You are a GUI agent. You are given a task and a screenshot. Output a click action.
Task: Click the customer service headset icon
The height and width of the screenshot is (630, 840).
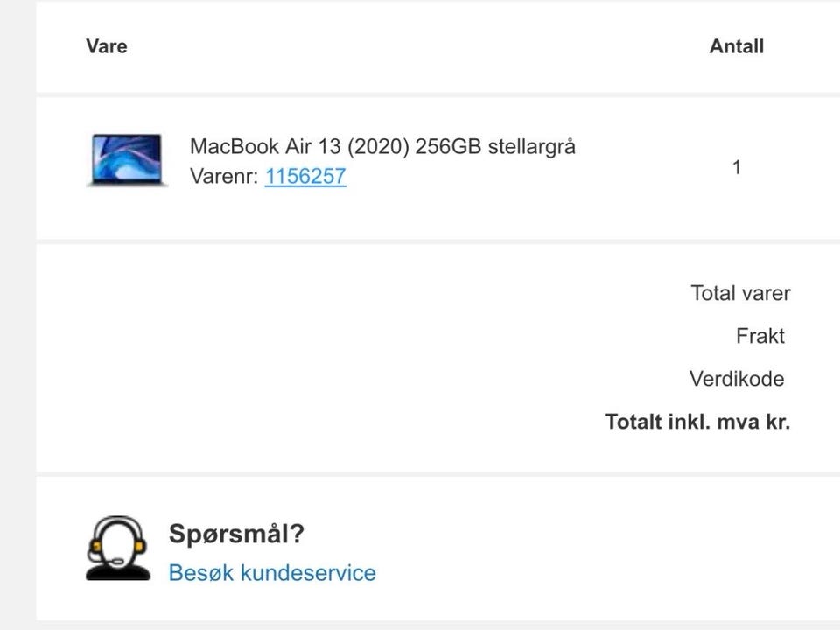(118, 549)
